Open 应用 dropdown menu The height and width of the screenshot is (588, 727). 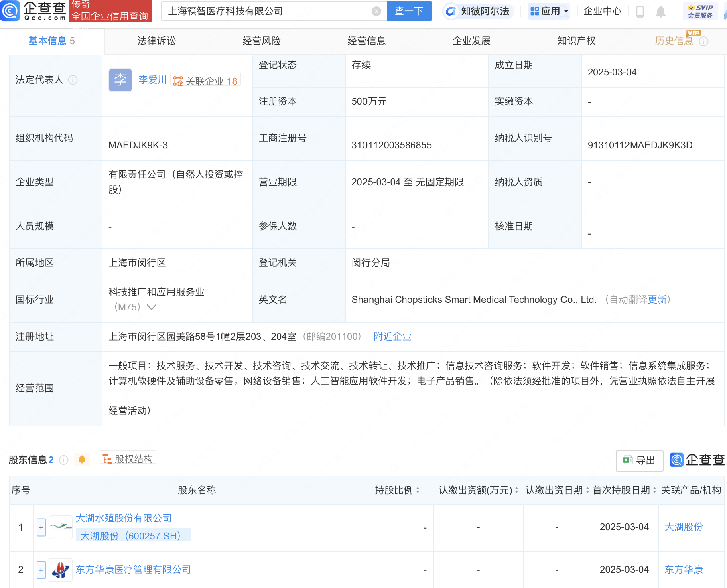(549, 11)
